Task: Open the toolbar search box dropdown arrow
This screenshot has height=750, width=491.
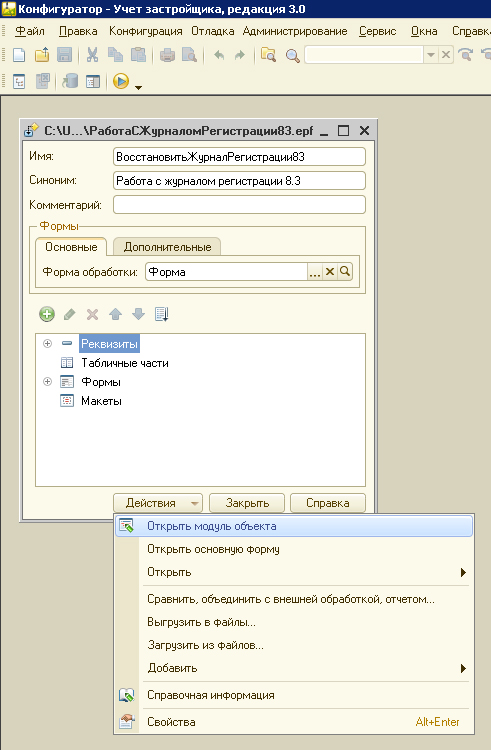Action: coord(431,55)
